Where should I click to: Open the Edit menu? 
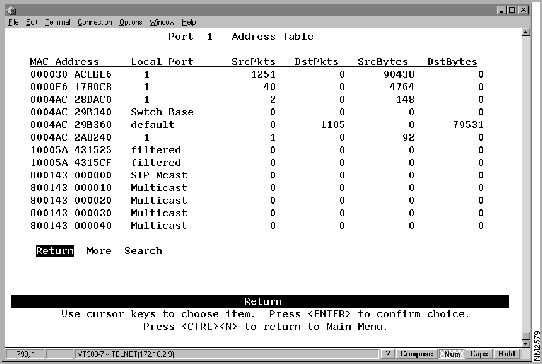coord(31,22)
